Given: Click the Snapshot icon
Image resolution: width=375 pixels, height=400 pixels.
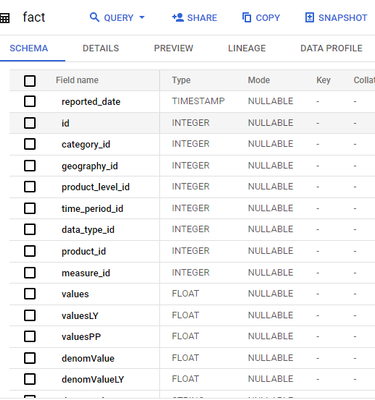Looking at the screenshot, I should pos(309,17).
